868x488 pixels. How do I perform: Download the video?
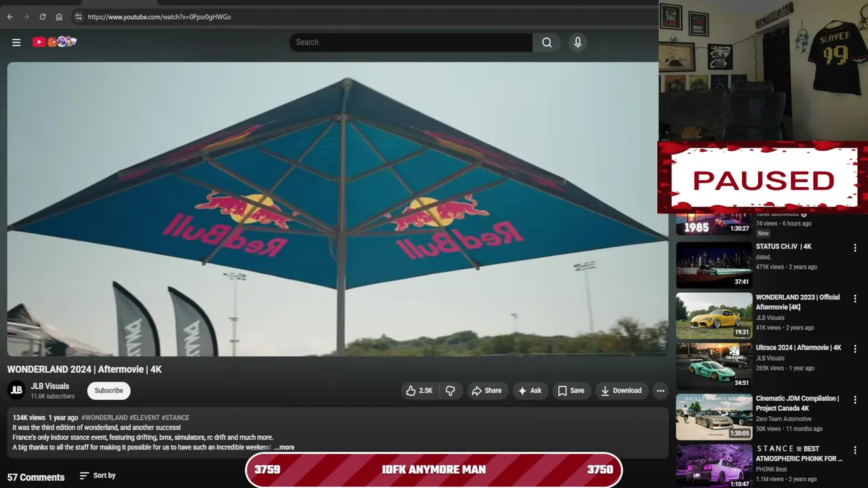click(621, 390)
